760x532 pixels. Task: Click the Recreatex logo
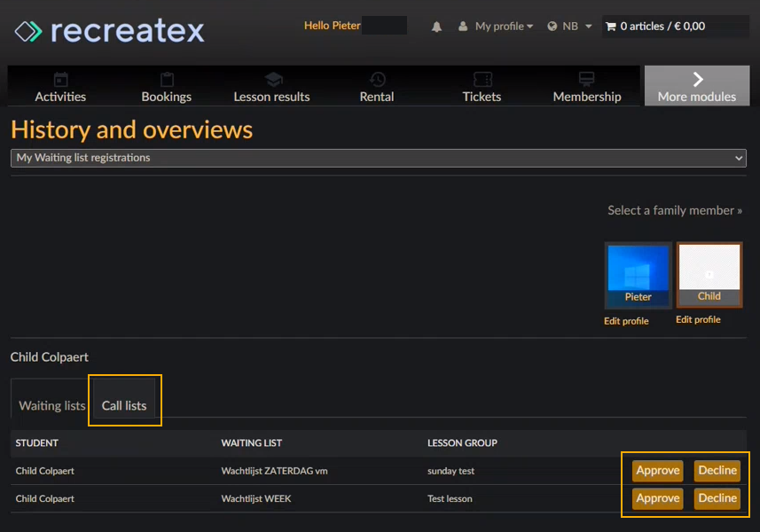pos(109,31)
